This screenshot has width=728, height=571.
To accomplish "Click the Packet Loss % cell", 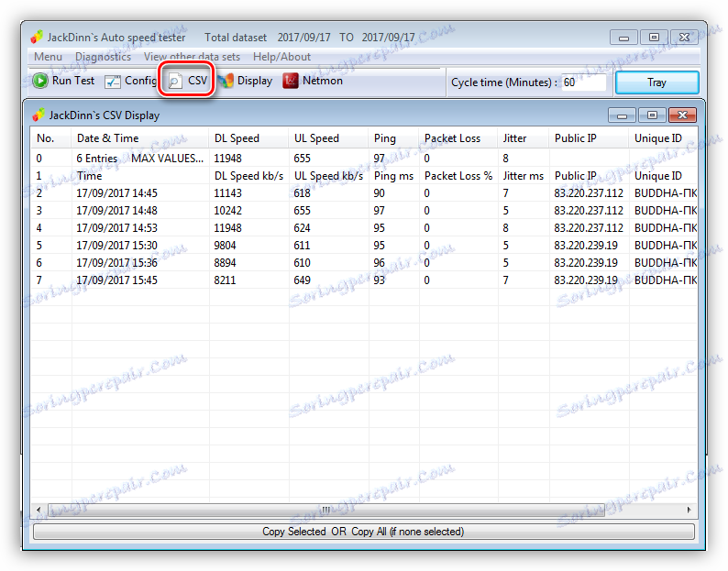I will 458,176.
